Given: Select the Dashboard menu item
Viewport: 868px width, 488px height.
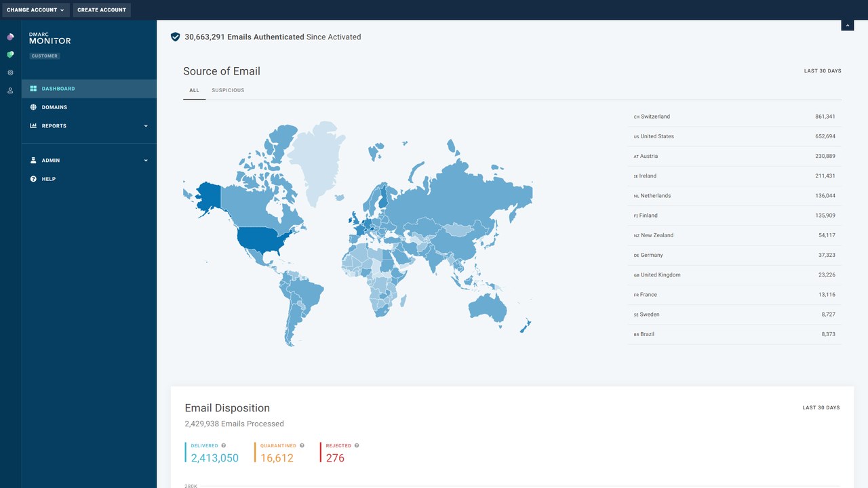Looking at the screenshot, I should (x=89, y=89).
